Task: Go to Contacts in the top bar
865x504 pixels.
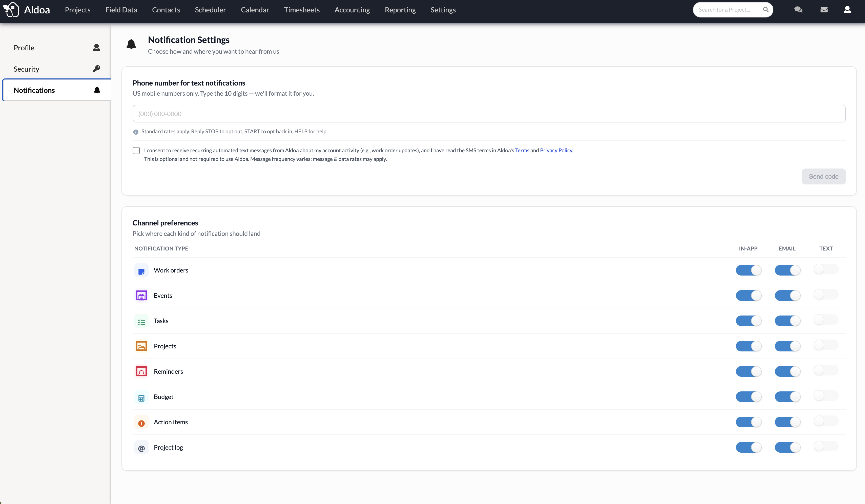Action: pyautogui.click(x=166, y=10)
